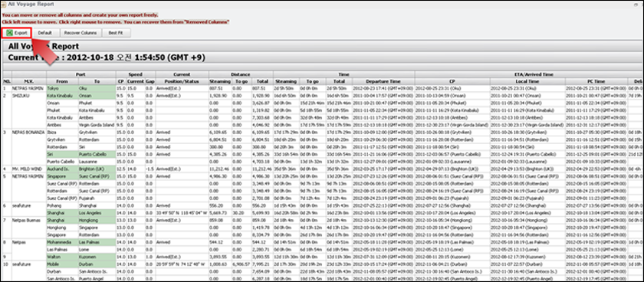The height and width of the screenshot is (282, 644).
Task: Click the Mohammedia departure port cell
Action: pyautogui.click(x=62, y=242)
